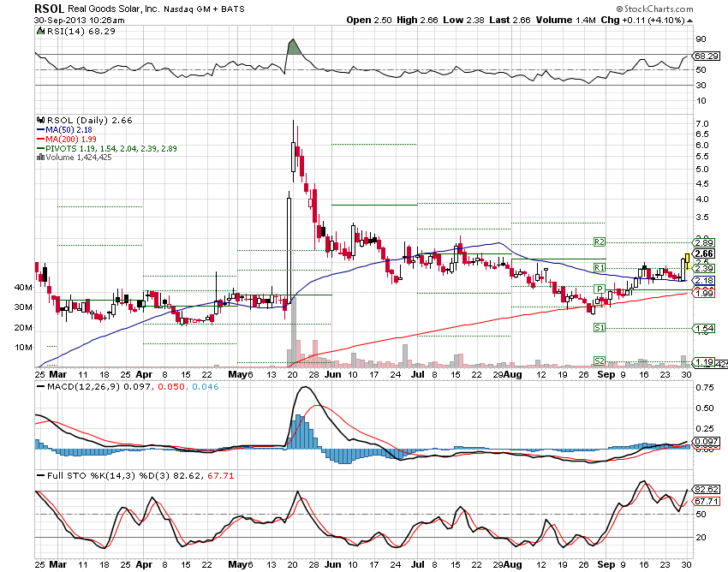This screenshot has width=728, height=572.
Task: Click the 7.0 price axis label
Action: tap(702, 124)
